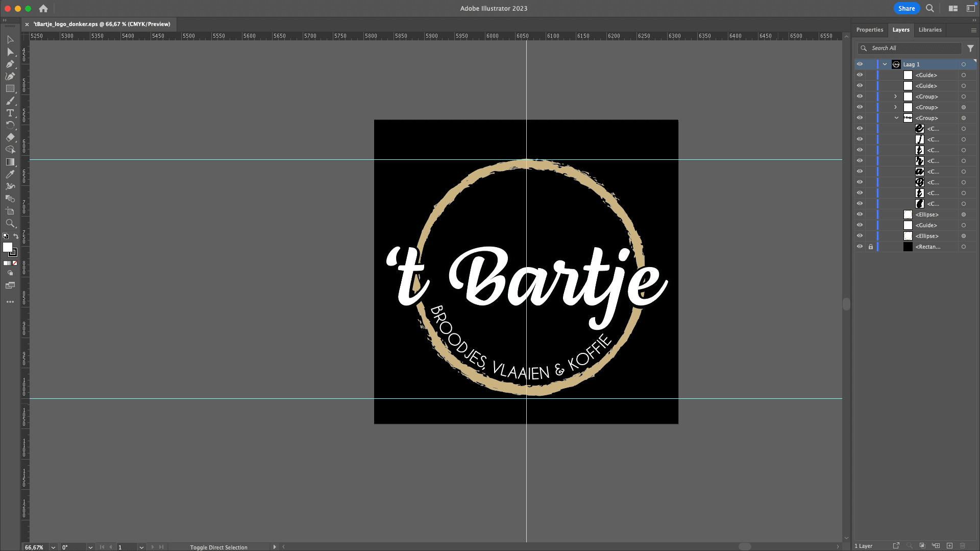
Task: Collapse the Laag 1 layer
Action: pos(885,64)
